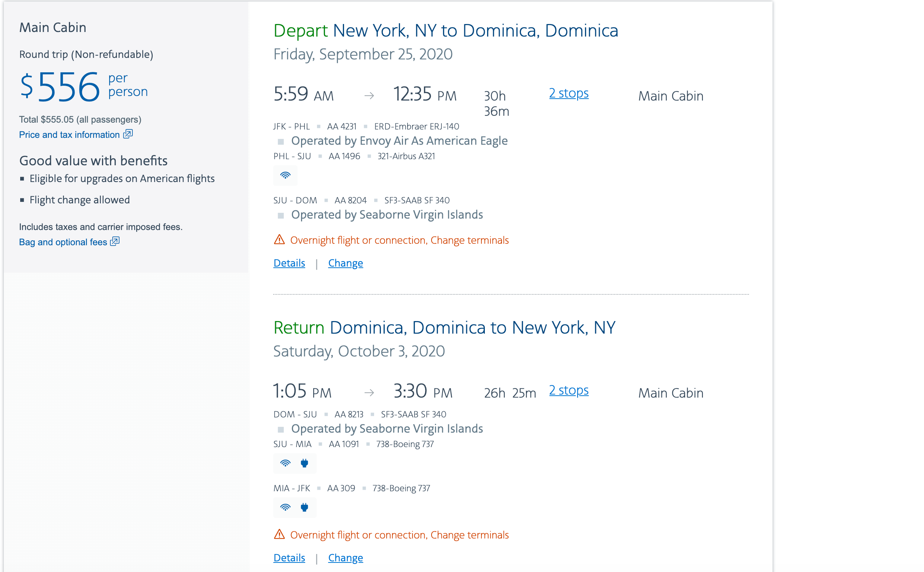
Task: Click external link icon beside Price and tax information
Action: pyautogui.click(x=128, y=134)
